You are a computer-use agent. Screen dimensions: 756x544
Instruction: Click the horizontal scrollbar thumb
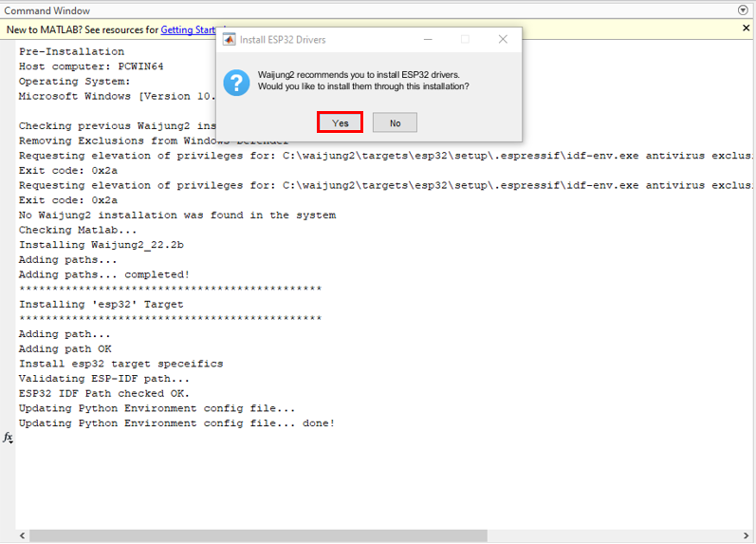(258, 535)
